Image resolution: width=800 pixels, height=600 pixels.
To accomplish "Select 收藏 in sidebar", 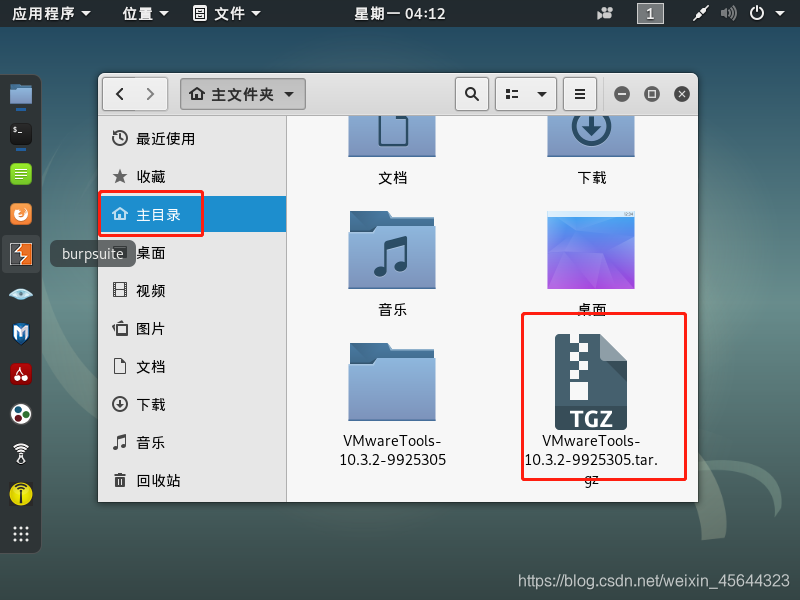I will [x=192, y=177].
